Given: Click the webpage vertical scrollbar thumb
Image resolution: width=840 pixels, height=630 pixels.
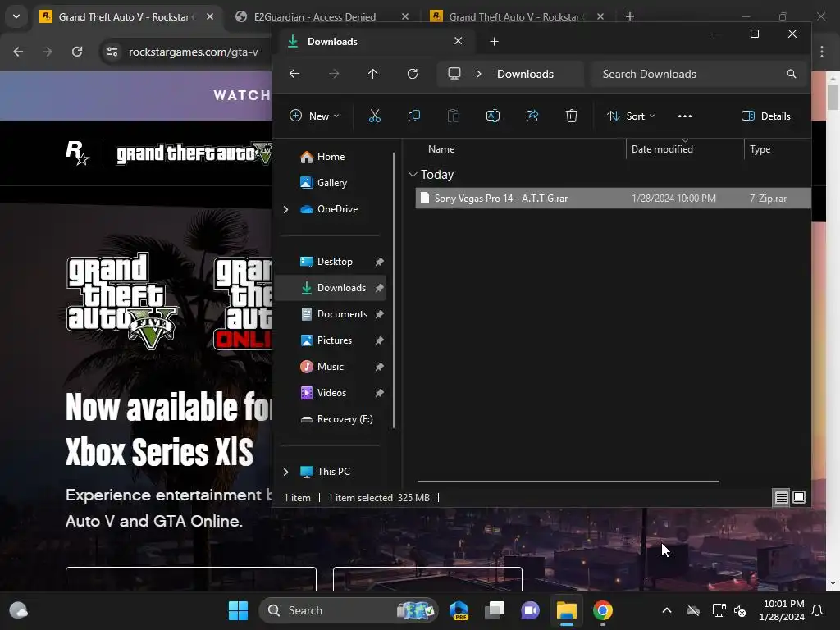Looking at the screenshot, I should point(833,97).
